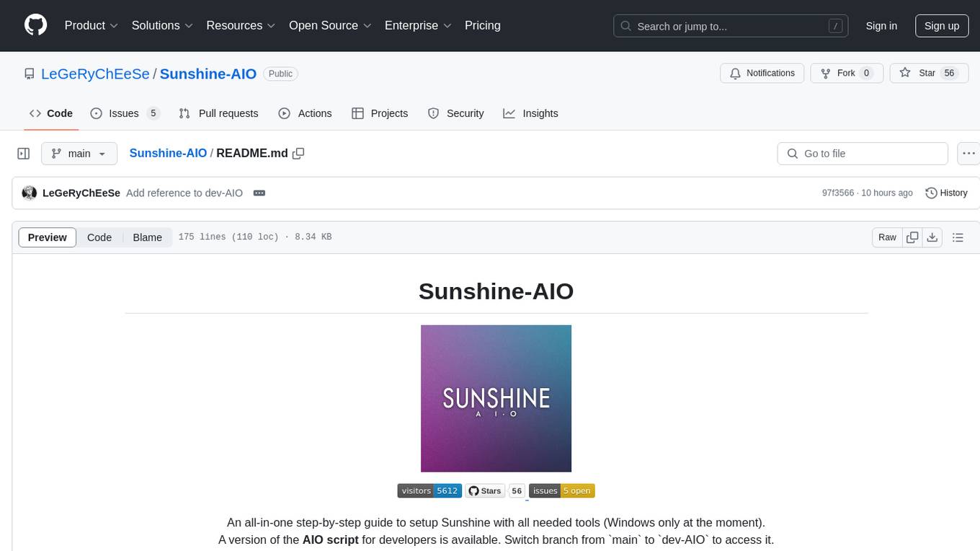This screenshot has width=980, height=551.
Task: Click the issues 5 open badge
Action: 562,491
